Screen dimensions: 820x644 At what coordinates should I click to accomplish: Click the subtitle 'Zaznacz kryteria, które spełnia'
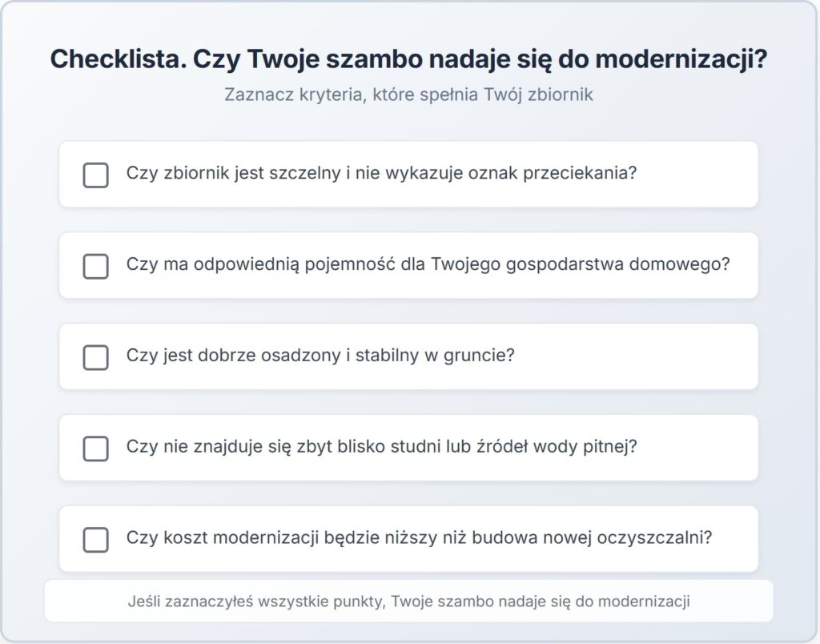click(351, 95)
